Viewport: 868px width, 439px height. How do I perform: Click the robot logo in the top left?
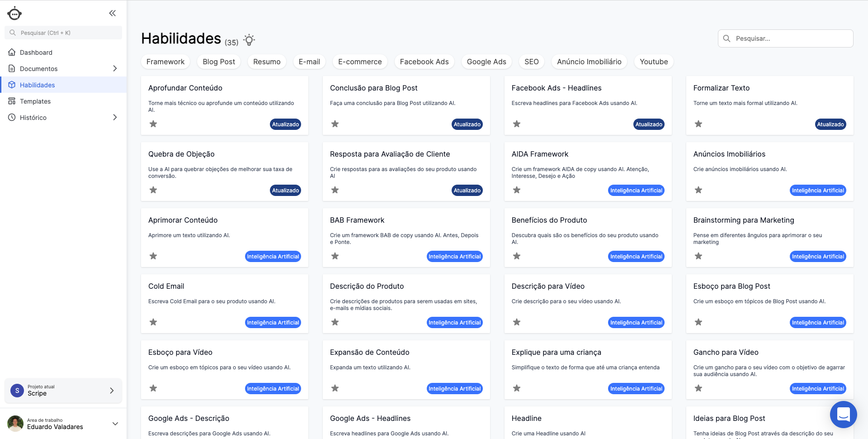pos(14,13)
